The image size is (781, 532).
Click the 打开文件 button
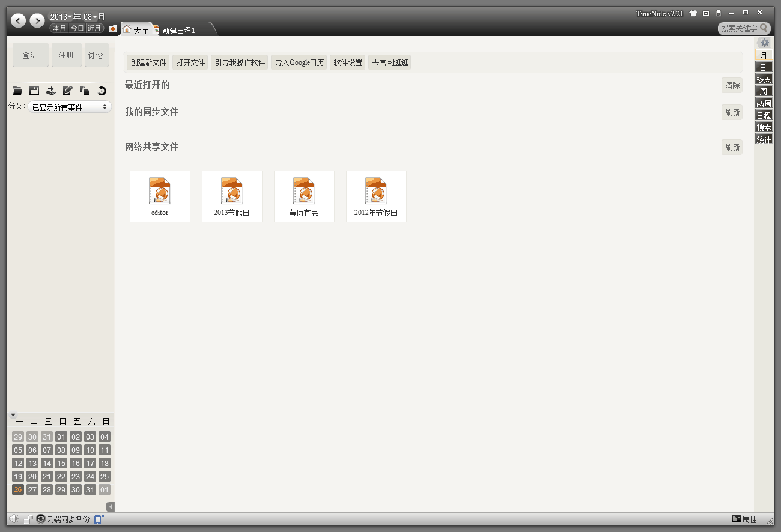point(190,62)
